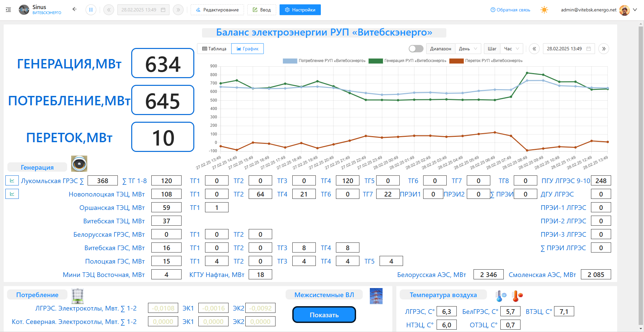Click the Баланс электроэнергии title
The width and height of the screenshot is (644, 332).
tap(324, 32)
